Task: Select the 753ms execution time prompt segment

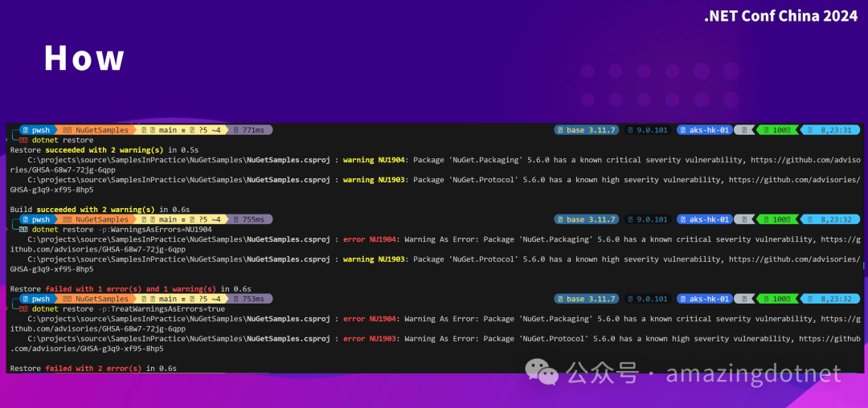Action: tap(250, 299)
